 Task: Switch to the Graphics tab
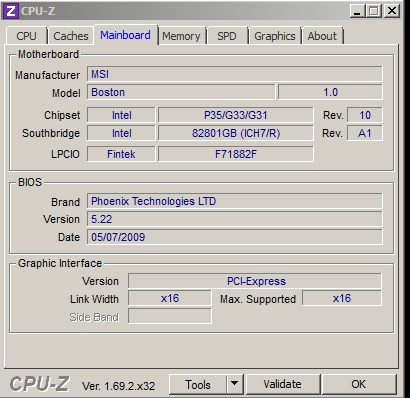point(275,36)
